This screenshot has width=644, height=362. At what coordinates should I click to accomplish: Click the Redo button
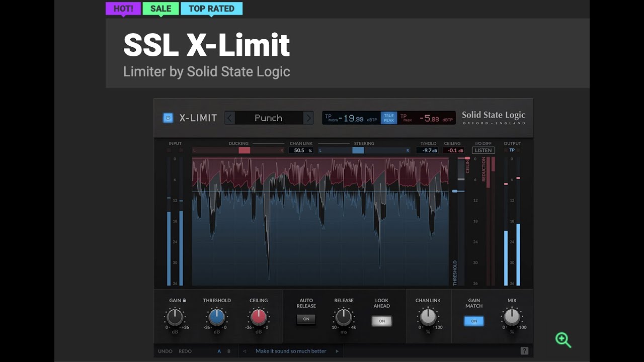(185, 351)
